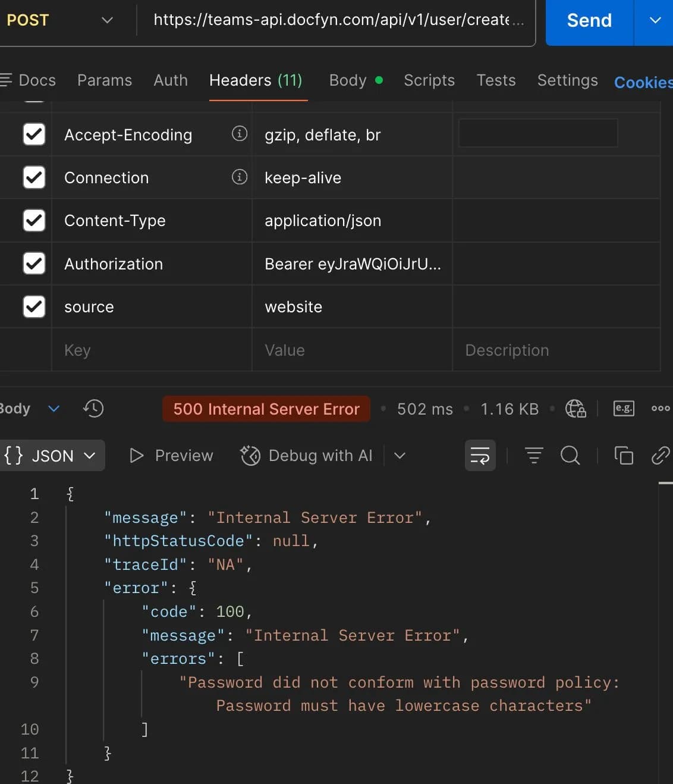
Task: Toggle the source header checkbox
Action: (x=34, y=306)
